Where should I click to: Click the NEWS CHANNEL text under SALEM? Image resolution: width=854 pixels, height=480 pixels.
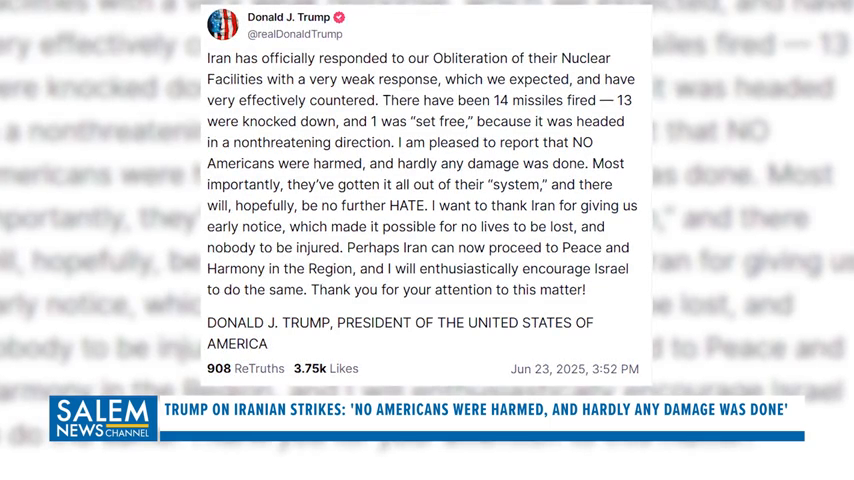coord(103,431)
